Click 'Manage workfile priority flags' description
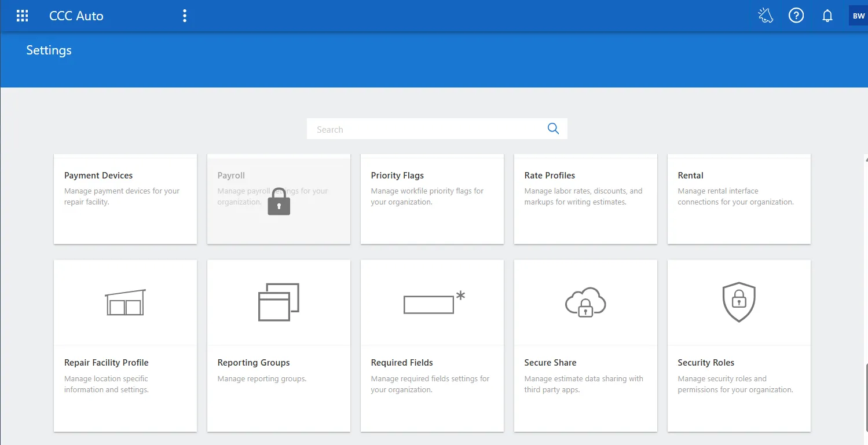Image resolution: width=868 pixels, height=445 pixels. tap(427, 196)
